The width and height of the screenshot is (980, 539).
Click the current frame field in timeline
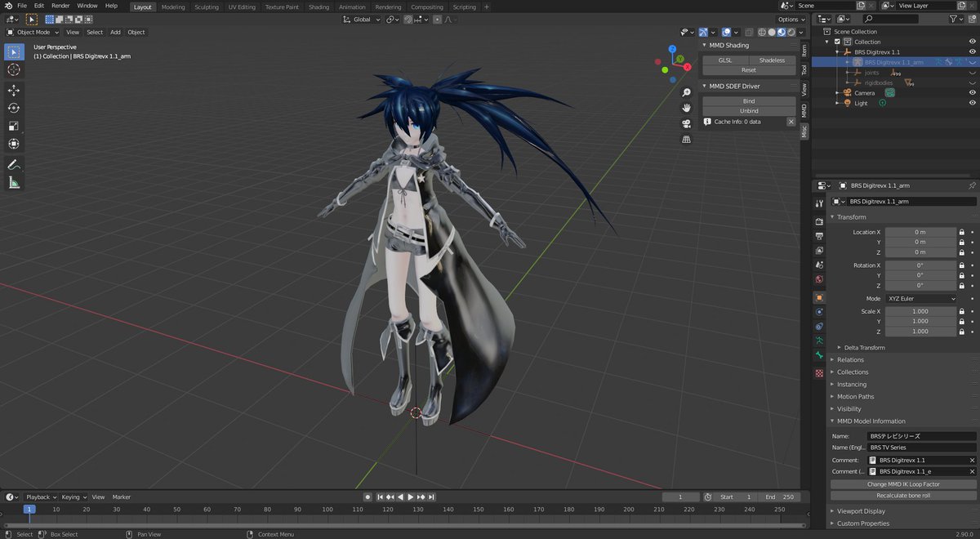pyautogui.click(x=681, y=497)
